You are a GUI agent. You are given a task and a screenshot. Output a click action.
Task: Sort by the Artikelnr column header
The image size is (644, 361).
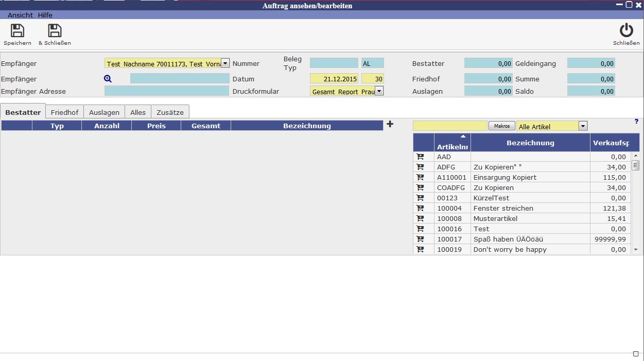pyautogui.click(x=452, y=143)
